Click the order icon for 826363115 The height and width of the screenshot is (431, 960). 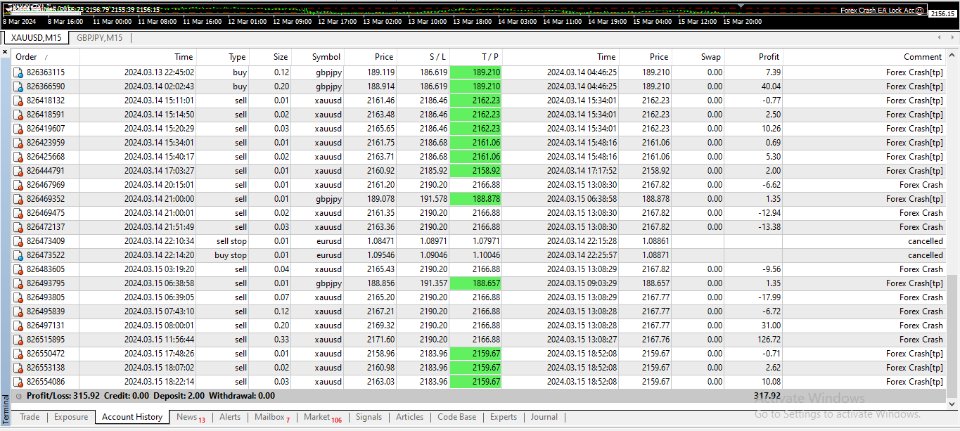(18, 72)
